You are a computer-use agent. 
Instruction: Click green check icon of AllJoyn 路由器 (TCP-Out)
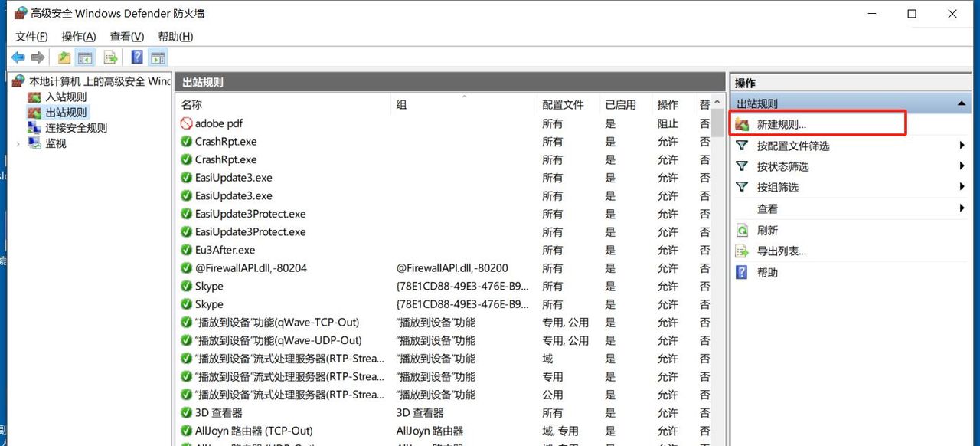click(x=186, y=431)
